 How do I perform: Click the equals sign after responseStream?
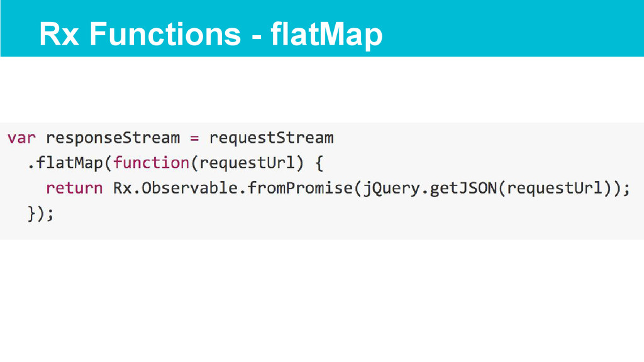pos(194,139)
